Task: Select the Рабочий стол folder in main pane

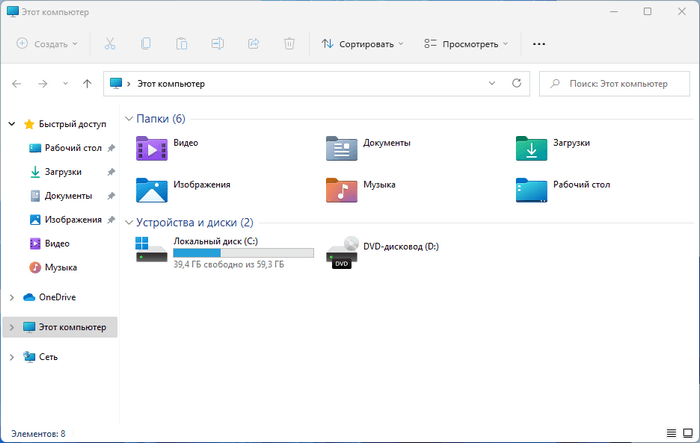Action: pos(531,190)
